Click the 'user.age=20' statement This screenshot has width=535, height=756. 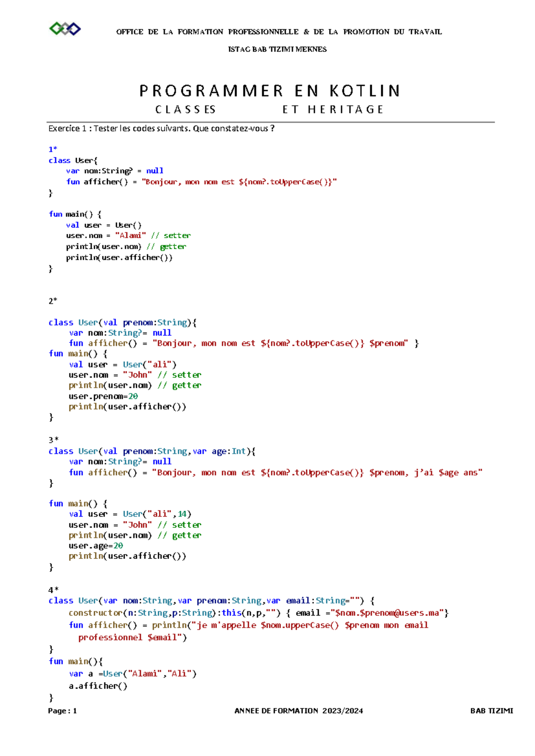(x=96, y=546)
